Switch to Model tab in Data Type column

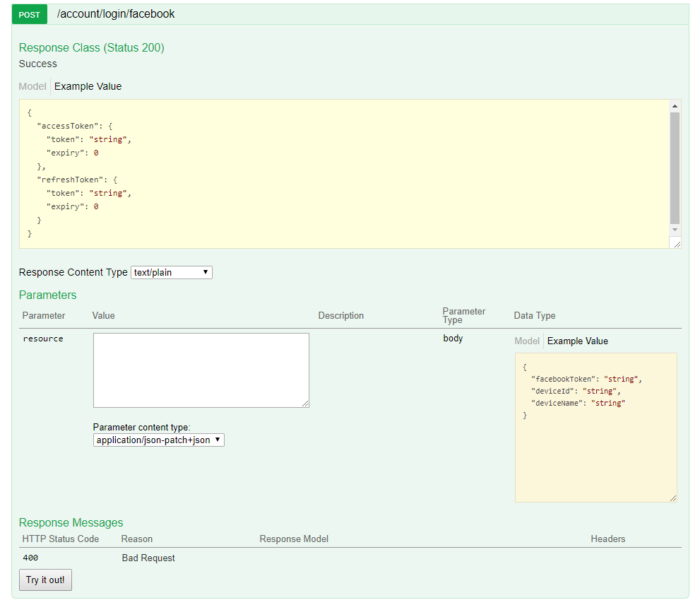tap(527, 341)
